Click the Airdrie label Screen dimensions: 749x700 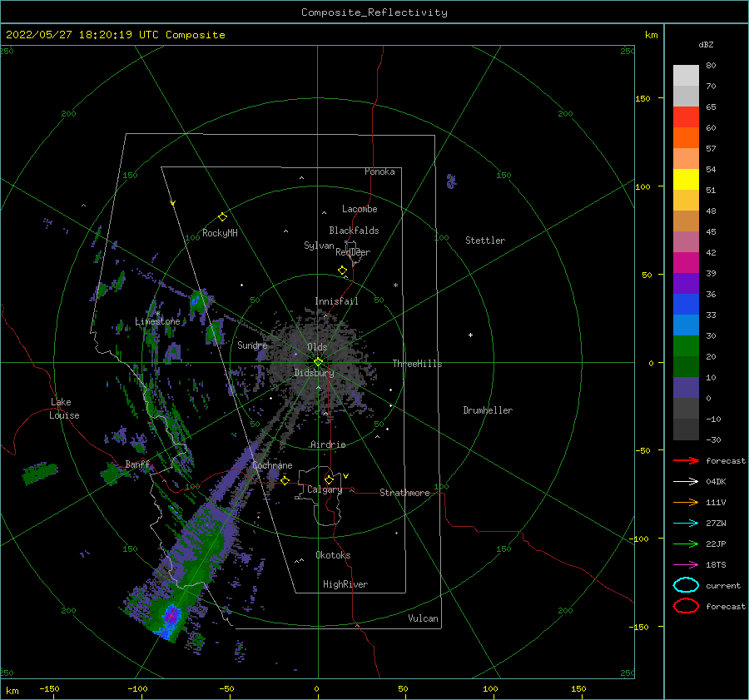click(x=328, y=444)
